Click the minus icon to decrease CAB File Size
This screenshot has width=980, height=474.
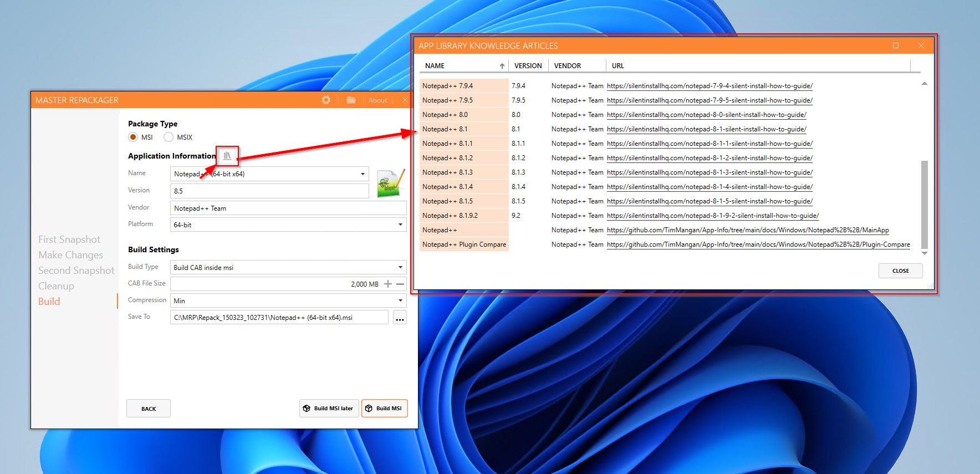(400, 284)
